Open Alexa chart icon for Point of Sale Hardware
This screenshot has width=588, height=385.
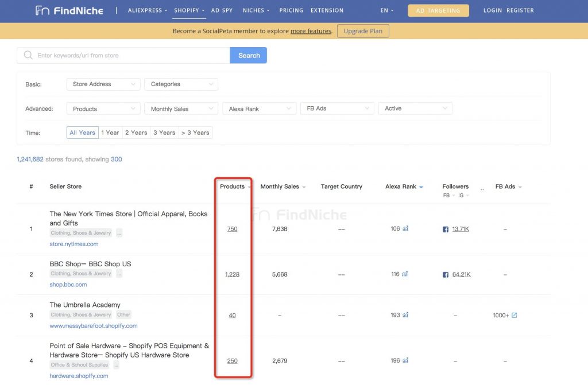tap(405, 360)
